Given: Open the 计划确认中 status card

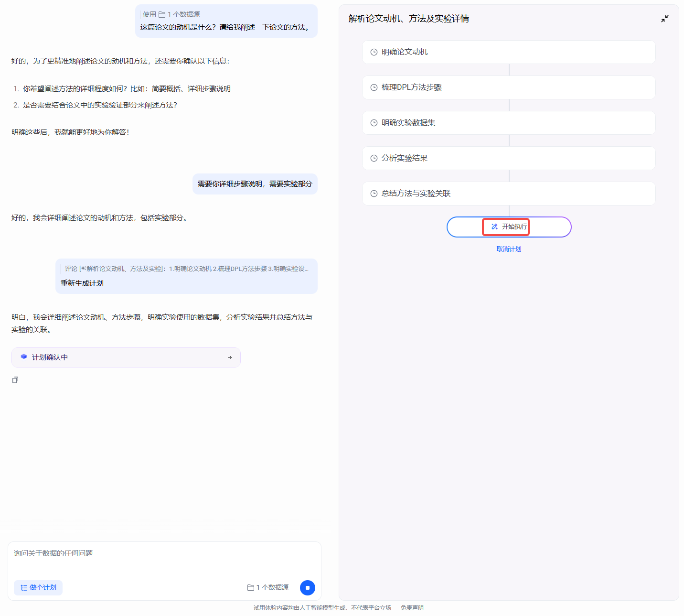Looking at the screenshot, I should [126, 357].
